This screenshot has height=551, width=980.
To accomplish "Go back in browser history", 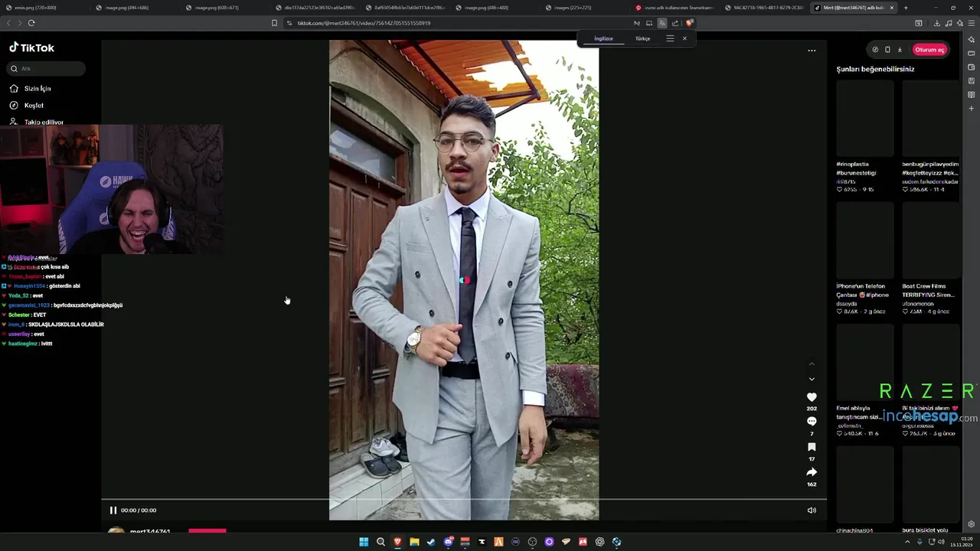I will [x=8, y=23].
